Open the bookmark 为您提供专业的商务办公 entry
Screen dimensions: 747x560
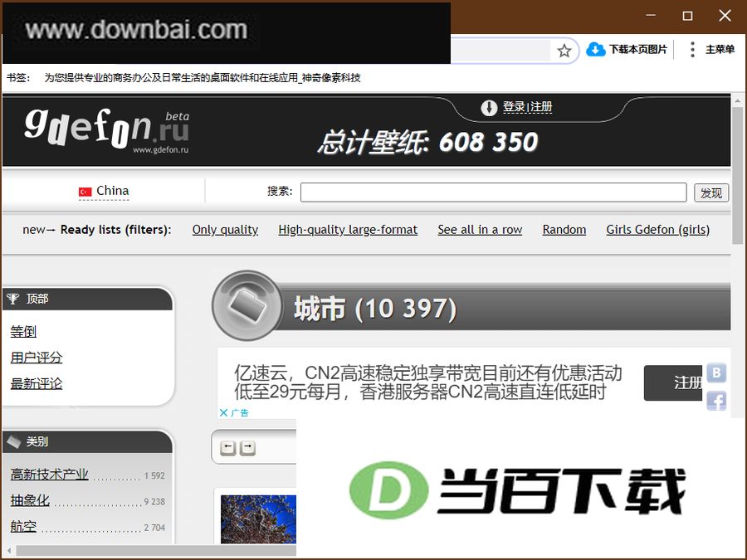coord(203,78)
